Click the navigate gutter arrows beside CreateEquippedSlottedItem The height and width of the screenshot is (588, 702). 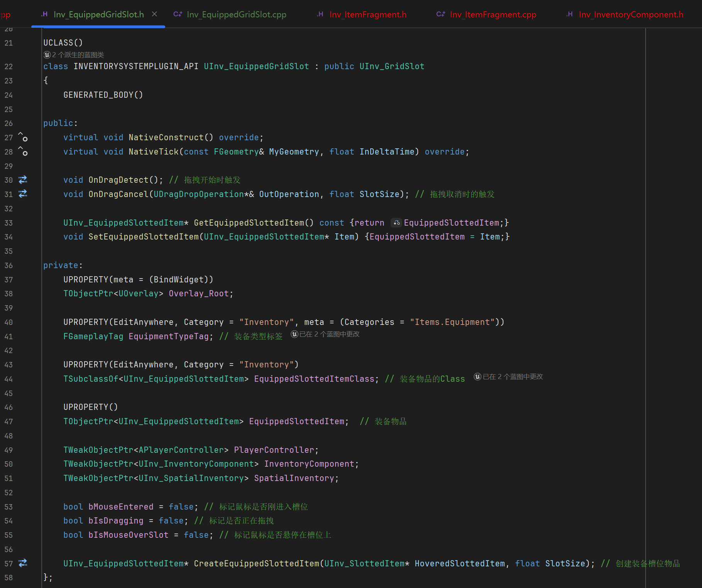23,563
